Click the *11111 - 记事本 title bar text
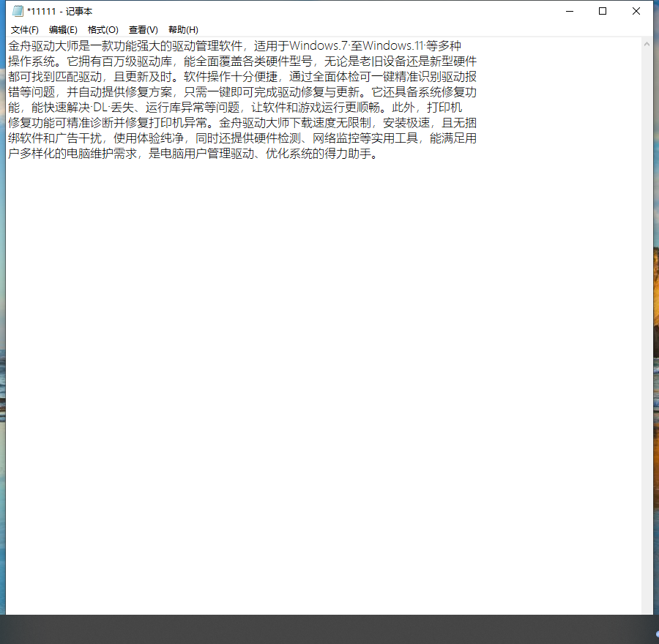The image size is (659, 644). (60, 11)
